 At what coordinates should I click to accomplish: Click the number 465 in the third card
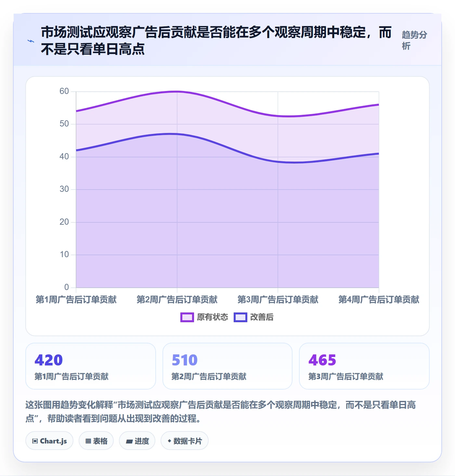[322, 360]
